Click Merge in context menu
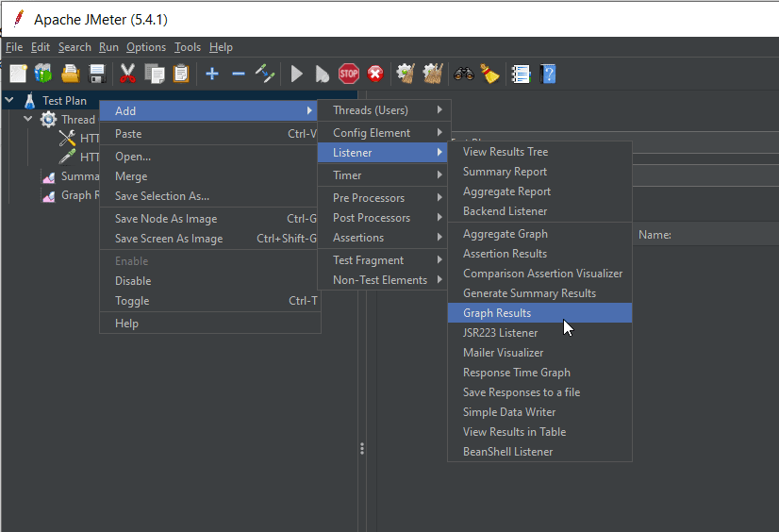Image resolution: width=779 pixels, height=532 pixels. (210, 176)
